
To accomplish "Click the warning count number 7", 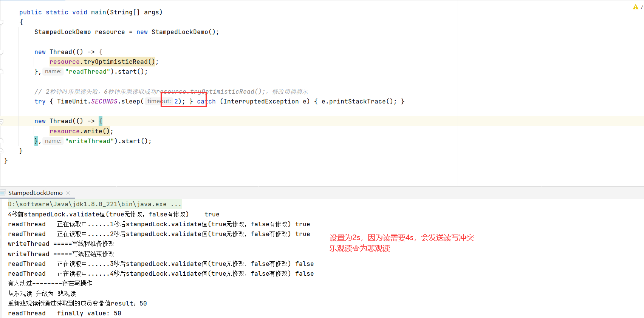I will coord(641,7).
